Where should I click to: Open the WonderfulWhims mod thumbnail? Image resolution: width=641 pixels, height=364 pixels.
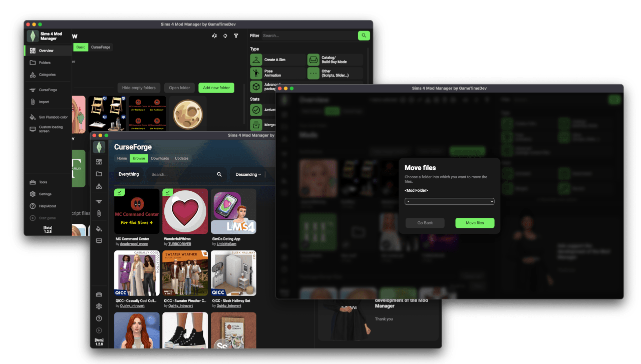click(185, 211)
